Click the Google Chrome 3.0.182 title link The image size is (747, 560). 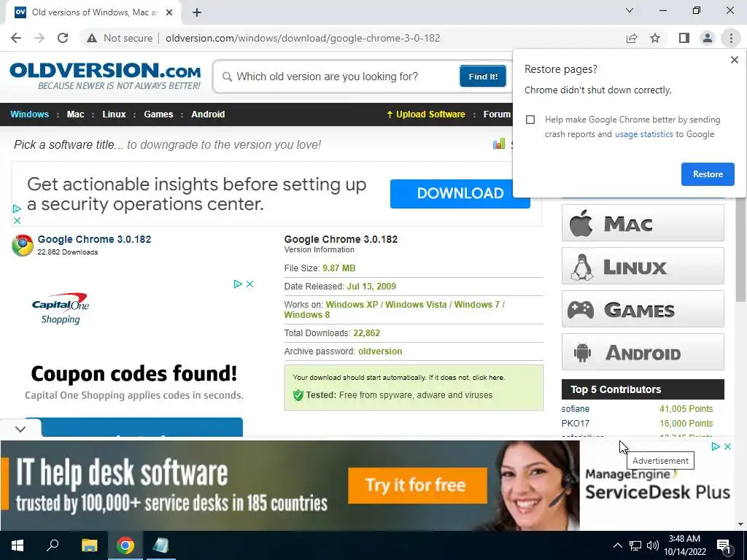(94, 239)
